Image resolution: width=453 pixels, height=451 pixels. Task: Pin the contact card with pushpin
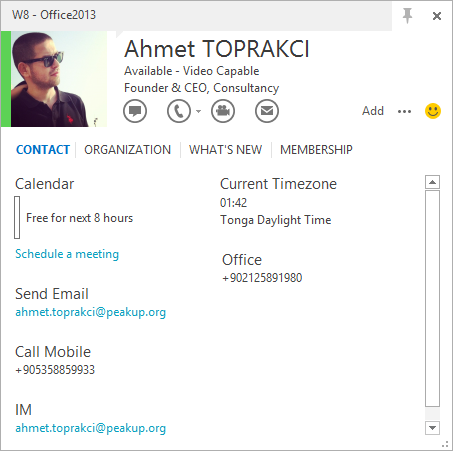(x=407, y=16)
